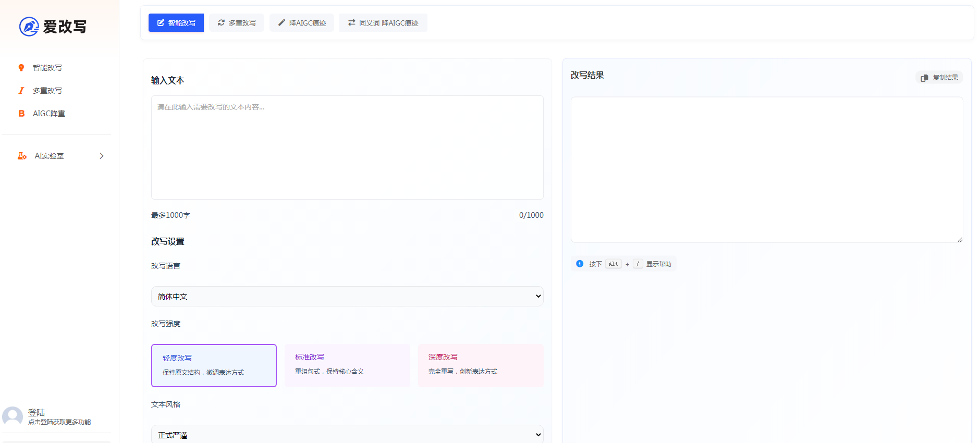Viewport: 980px width, 443px height.
Task: Pick the 深度改写 intensity option
Action: 481,365
